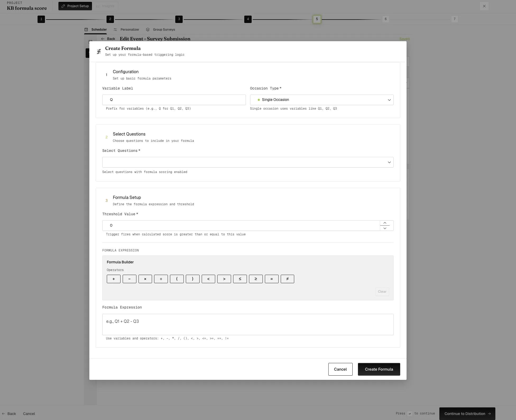Insert the plus operator
The width and height of the screenshot is (516, 420).
[114, 279]
